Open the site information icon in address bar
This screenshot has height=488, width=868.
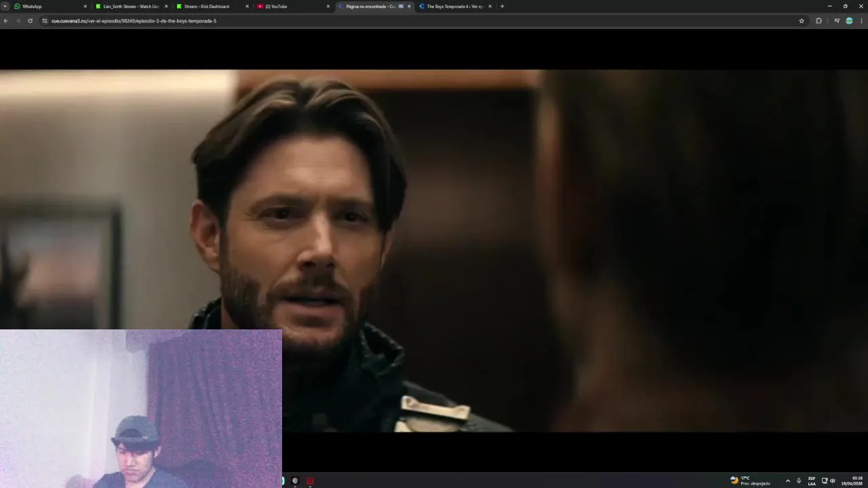pyautogui.click(x=45, y=21)
